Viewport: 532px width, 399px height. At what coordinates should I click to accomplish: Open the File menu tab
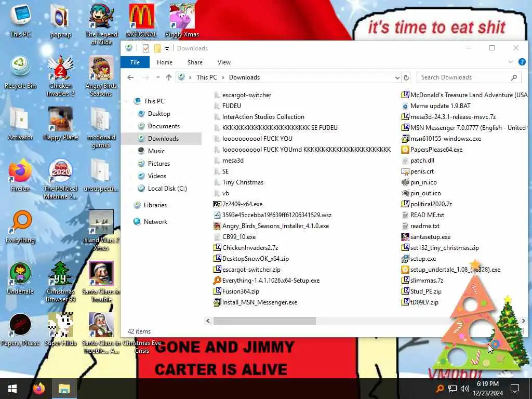(135, 62)
